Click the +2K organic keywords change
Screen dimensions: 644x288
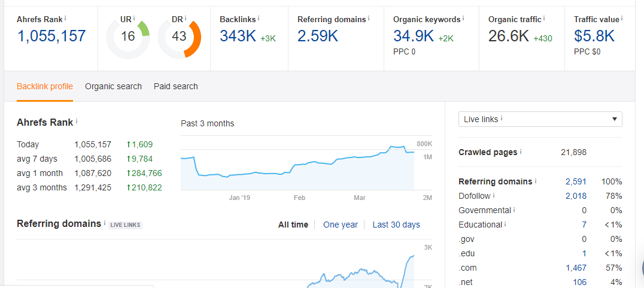coord(446,38)
